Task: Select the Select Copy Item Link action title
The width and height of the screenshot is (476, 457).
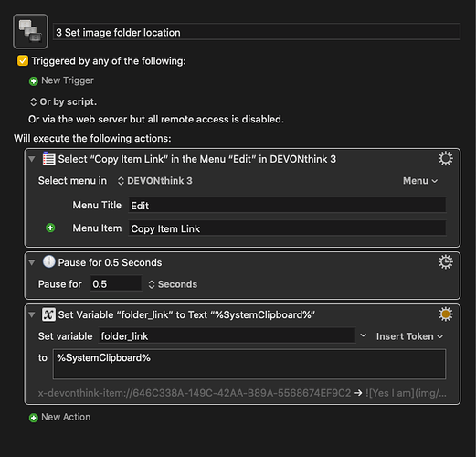Action: [x=197, y=159]
